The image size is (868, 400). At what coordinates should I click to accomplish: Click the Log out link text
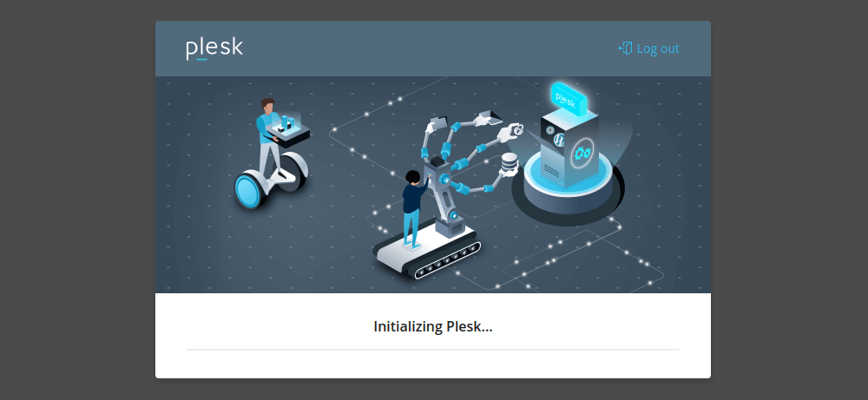coord(658,49)
